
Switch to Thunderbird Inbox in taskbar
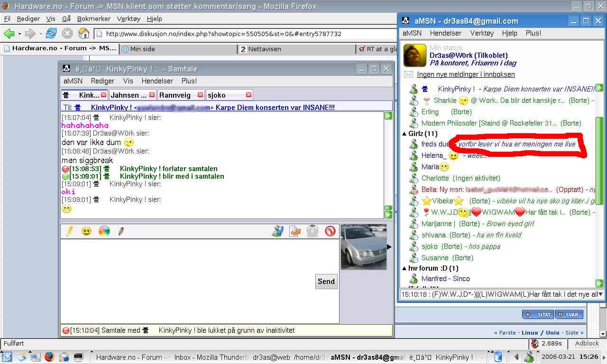pyautogui.click(x=211, y=357)
